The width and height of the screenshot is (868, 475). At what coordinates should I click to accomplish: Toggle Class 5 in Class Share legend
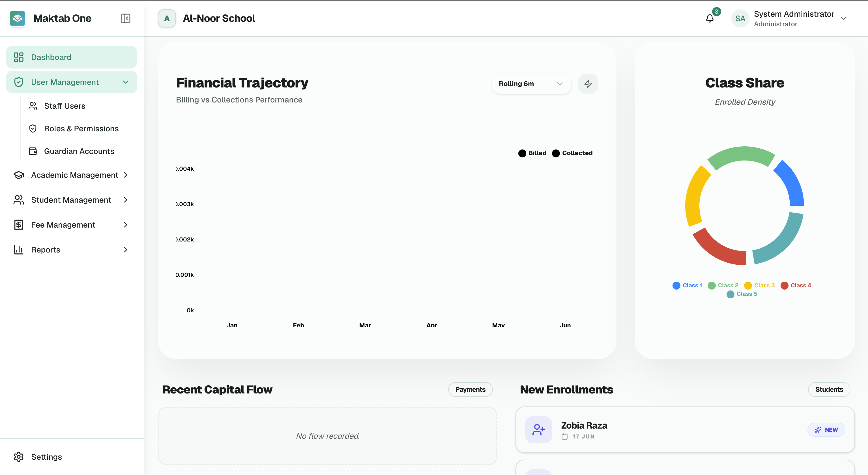[742, 294]
